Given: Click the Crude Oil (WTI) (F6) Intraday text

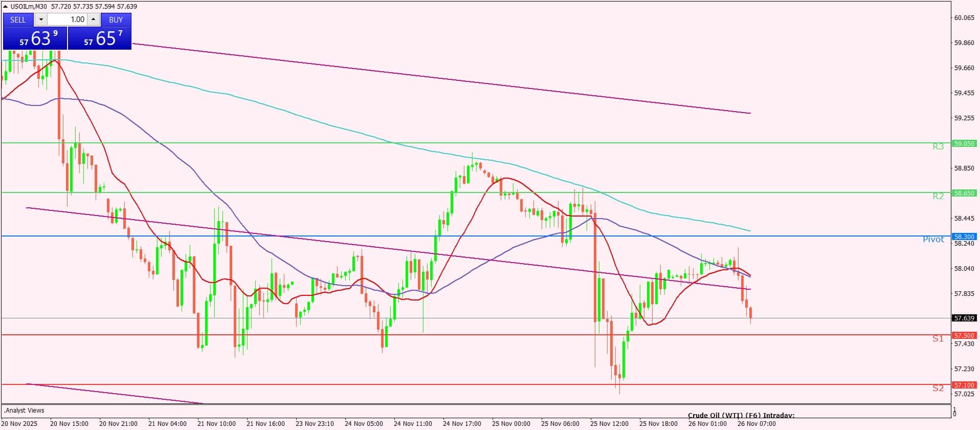Looking at the screenshot, I should 741,416.
